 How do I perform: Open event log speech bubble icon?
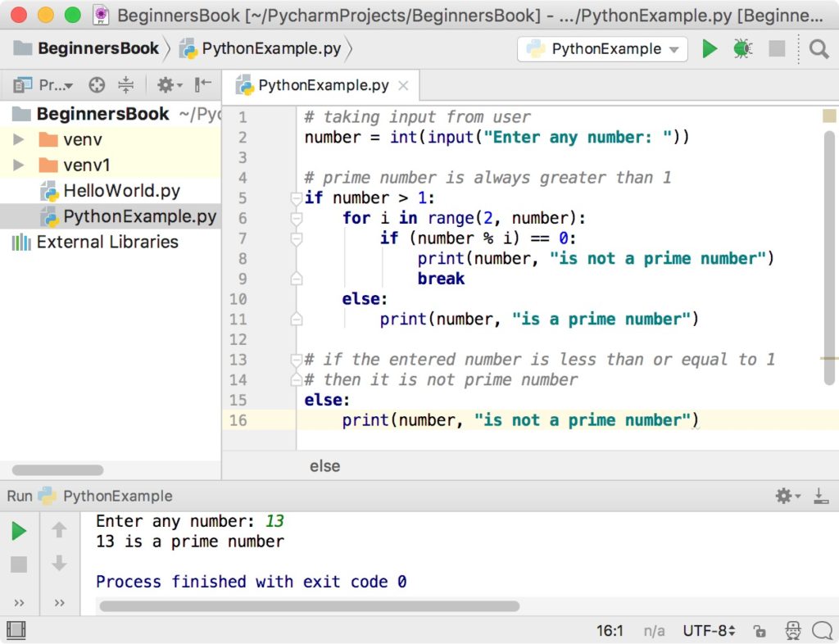[x=822, y=631]
